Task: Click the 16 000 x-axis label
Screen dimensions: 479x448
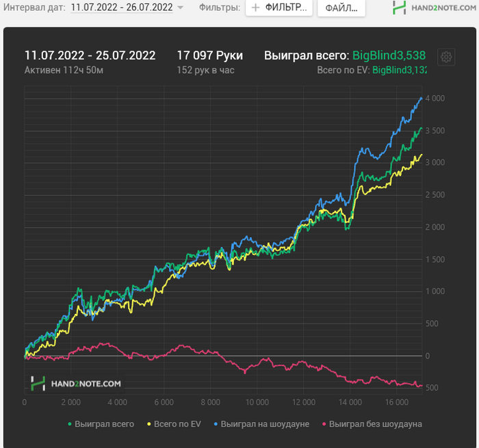Action: [x=396, y=402]
